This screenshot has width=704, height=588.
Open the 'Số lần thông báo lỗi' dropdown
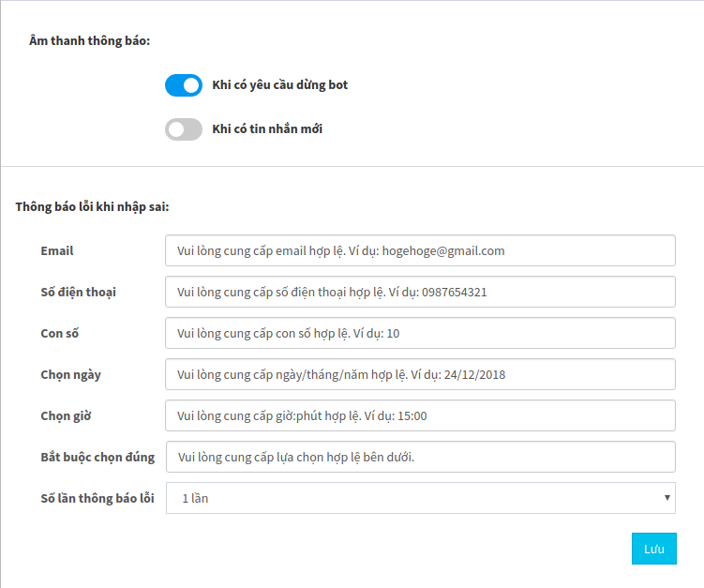click(x=421, y=498)
